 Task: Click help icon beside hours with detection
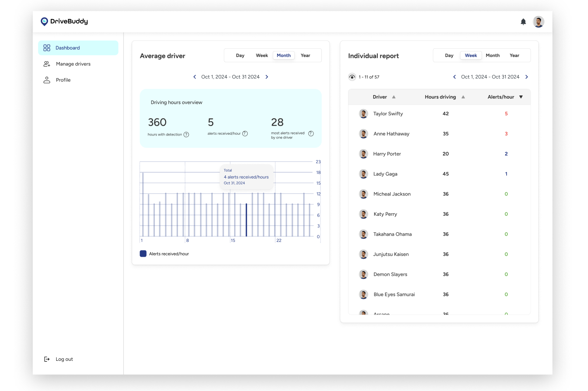pos(186,134)
